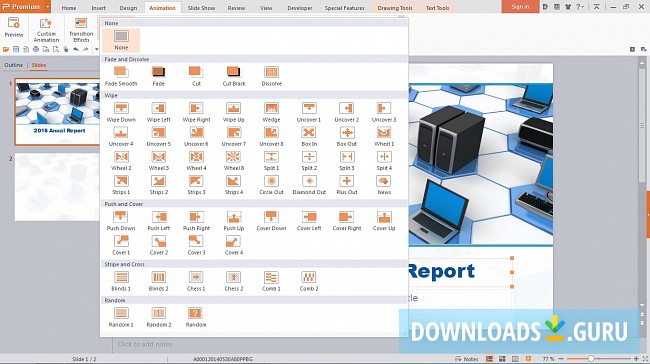Viewport: 650px width, 364px height.
Task: Apply the Plus Out transition
Action: (347, 184)
